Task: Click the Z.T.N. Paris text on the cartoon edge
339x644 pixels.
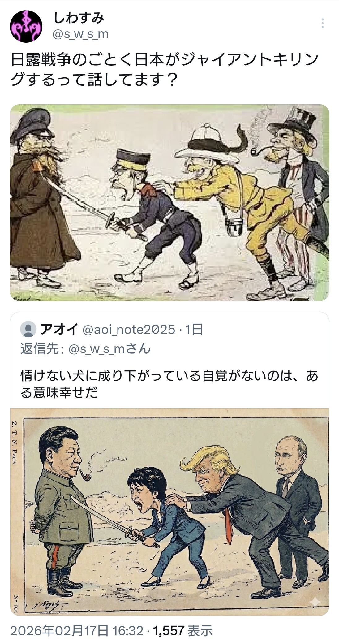Action: [15, 443]
